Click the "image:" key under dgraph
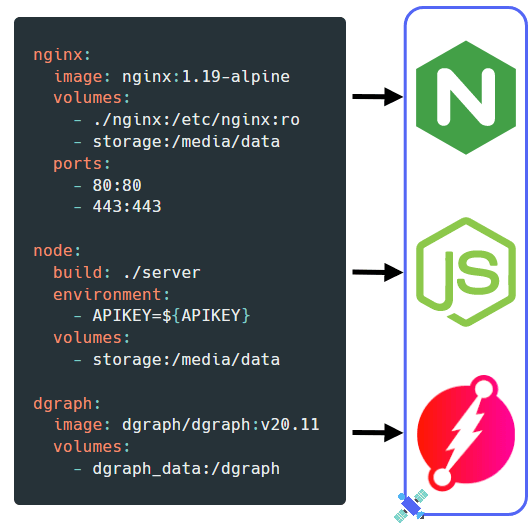530x526 pixels. (x=82, y=425)
